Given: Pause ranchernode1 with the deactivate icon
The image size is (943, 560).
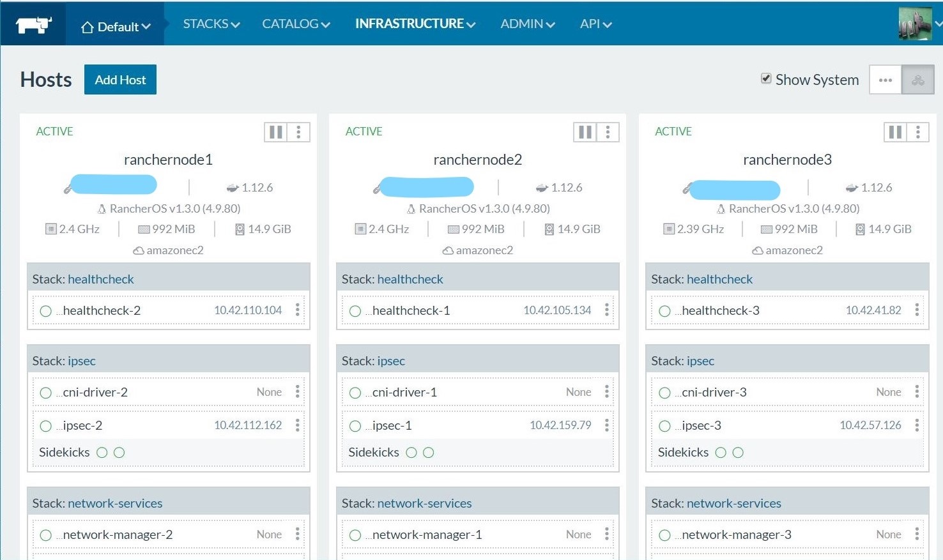Looking at the screenshot, I should [x=276, y=132].
